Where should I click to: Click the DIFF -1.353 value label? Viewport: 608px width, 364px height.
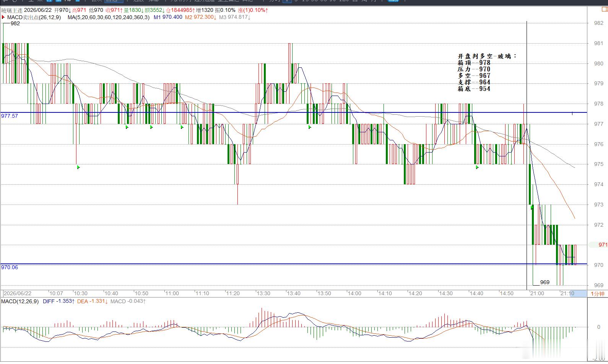click(59, 301)
